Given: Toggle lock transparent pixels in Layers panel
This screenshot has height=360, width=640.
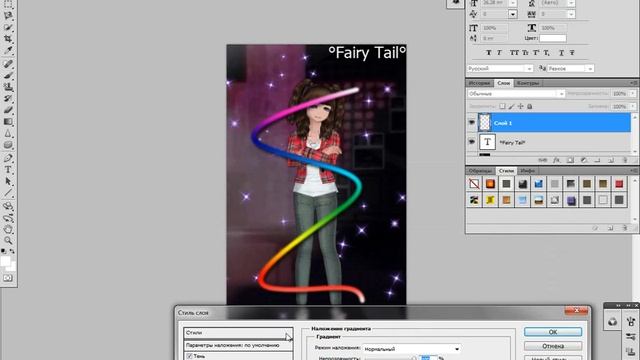Looking at the screenshot, I should [502, 107].
